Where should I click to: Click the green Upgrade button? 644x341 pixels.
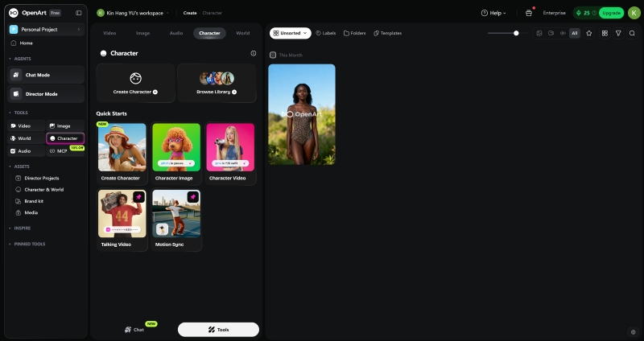[x=611, y=13]
